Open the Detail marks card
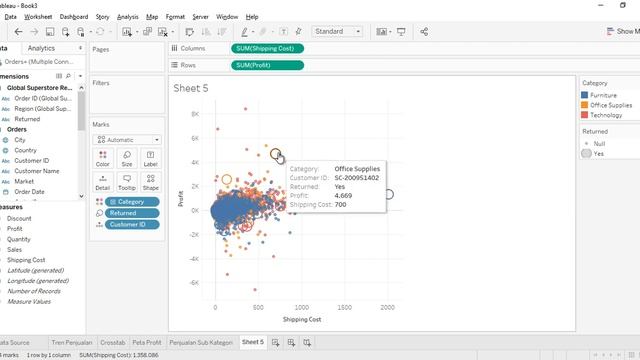 103,182
